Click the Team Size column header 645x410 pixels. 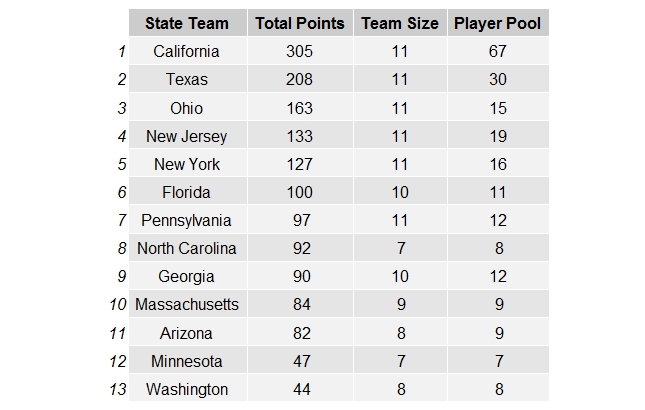click(400, 23)
